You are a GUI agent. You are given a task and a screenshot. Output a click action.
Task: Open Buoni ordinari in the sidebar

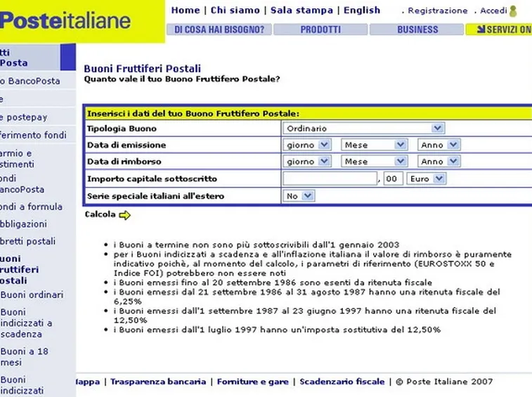(32, 294)
